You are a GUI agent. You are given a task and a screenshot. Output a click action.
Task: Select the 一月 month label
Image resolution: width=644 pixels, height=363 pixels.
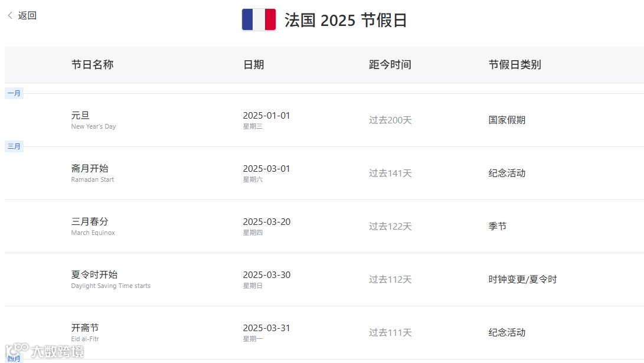point(14,93)
